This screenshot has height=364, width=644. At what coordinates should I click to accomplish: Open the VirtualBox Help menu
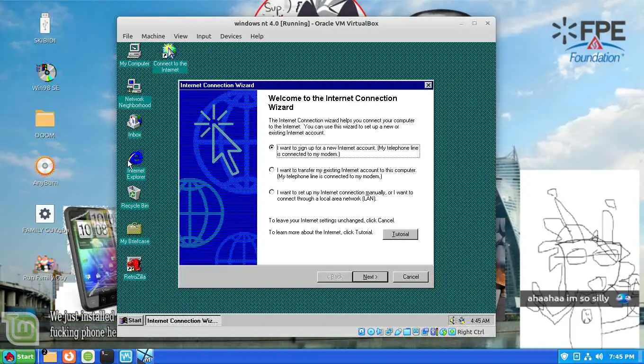tap(257, 36)
